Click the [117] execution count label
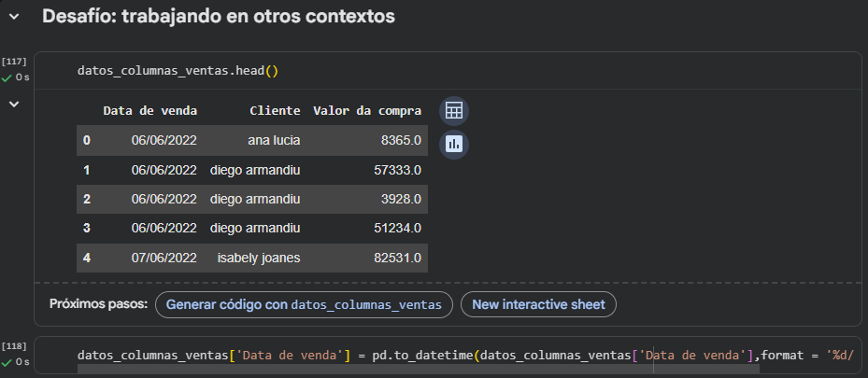 [x=14, y=61]
